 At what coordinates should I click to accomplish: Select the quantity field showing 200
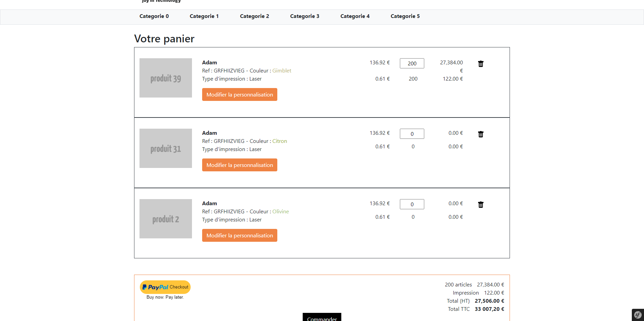point(412,63)
